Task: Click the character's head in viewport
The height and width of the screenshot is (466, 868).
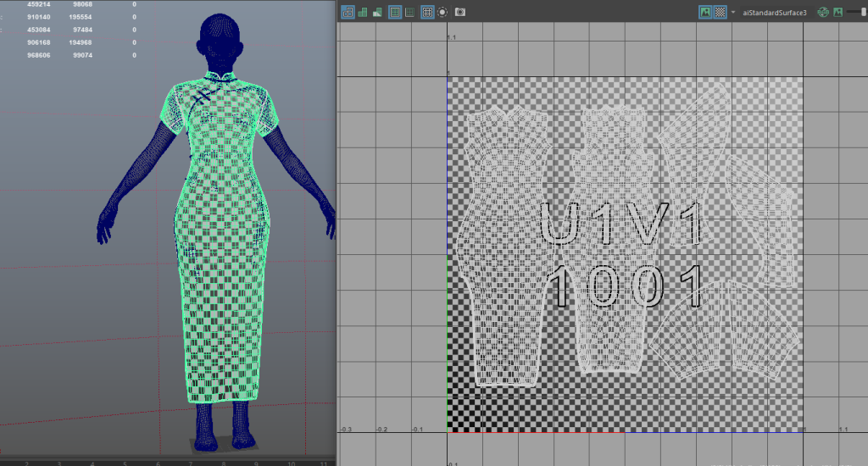Action: click(x=220, y=42)
